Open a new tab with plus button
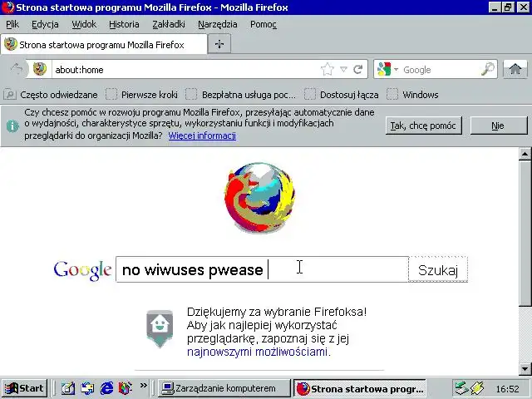Screen dimensions: 532x399 pos(219,44)
